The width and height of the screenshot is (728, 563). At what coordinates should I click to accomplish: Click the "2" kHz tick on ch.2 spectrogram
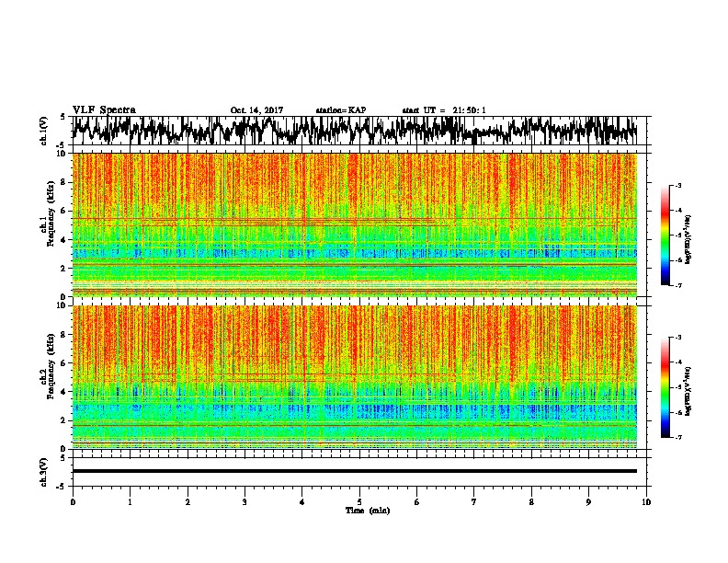64,420
